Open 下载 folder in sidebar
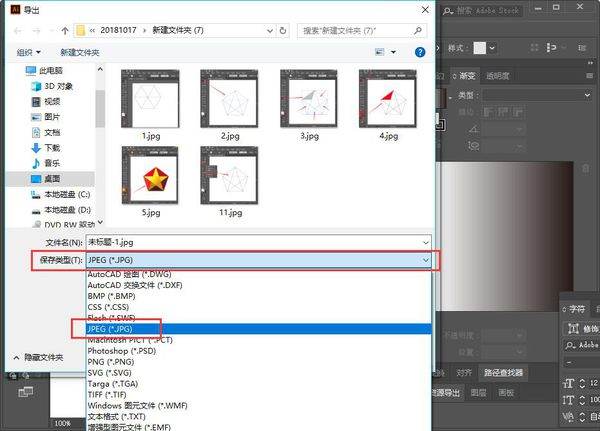 [46, 148]
